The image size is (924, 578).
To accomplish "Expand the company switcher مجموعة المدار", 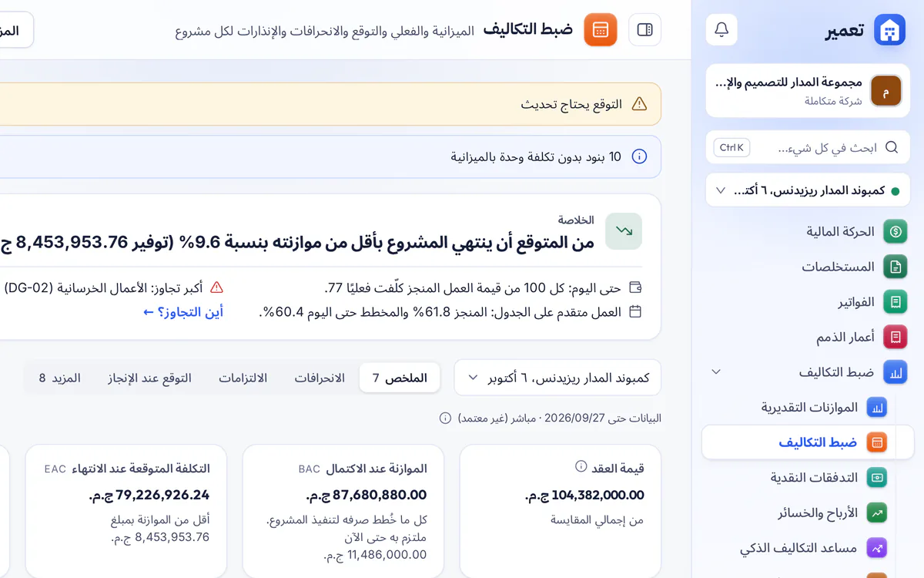I will pos(807,91).
